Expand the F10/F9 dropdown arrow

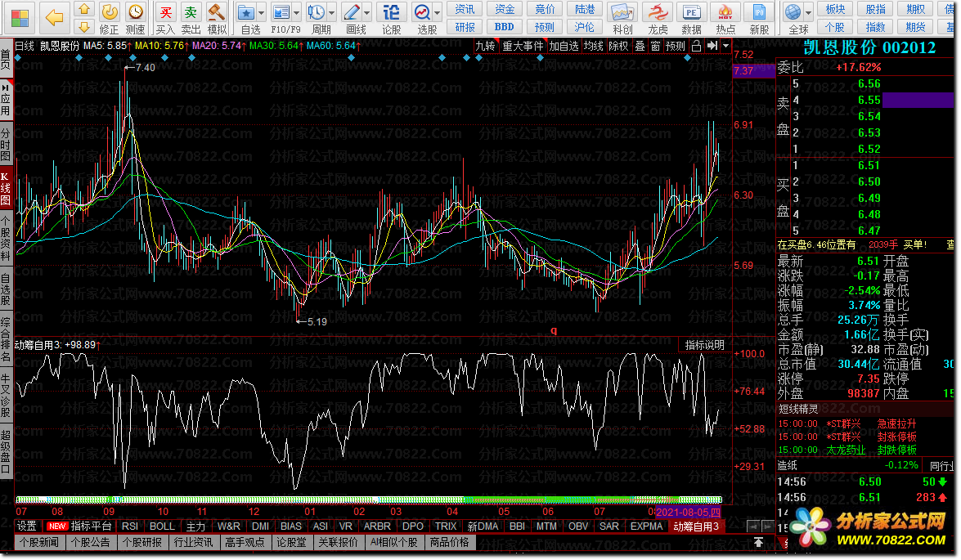[x=297, y=13]
